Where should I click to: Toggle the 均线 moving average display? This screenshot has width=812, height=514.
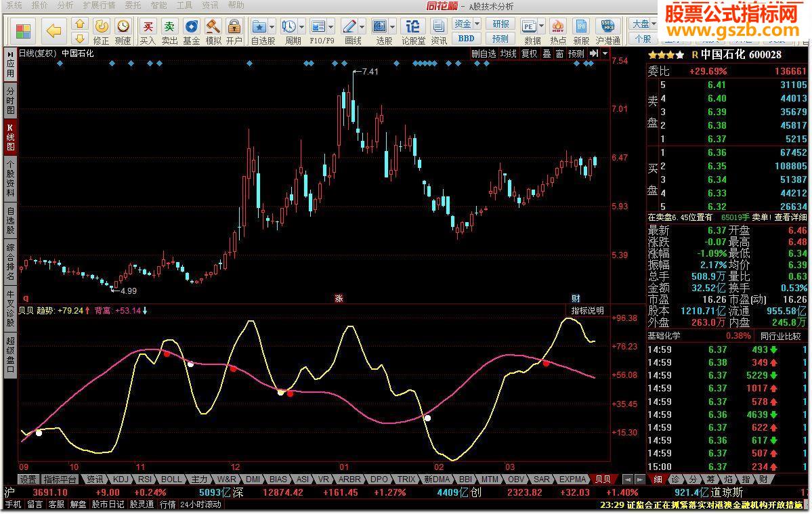[x=508, y=53]
